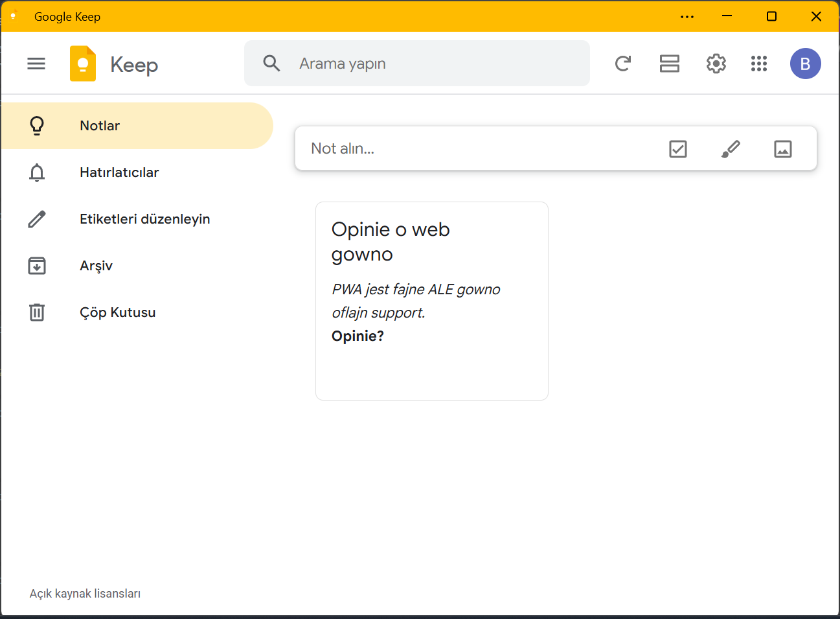Click the Google Keep title bar icon

tap(13, 16)
